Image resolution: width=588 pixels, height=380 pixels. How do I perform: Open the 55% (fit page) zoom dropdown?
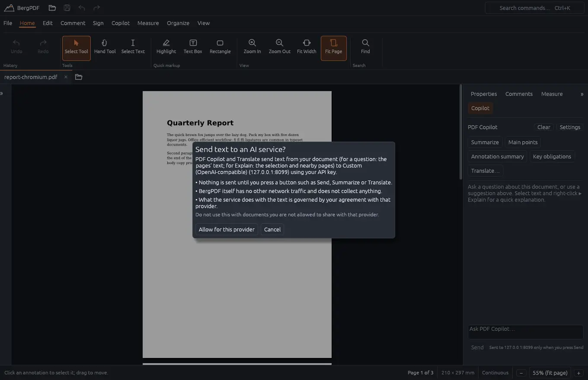[550, 373]
